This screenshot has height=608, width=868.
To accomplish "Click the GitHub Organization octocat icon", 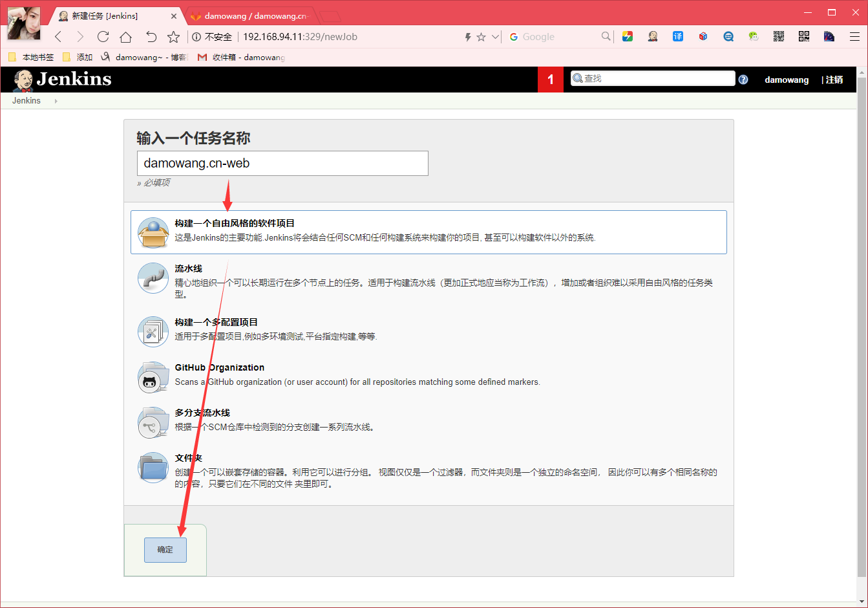I will point(153,376).
